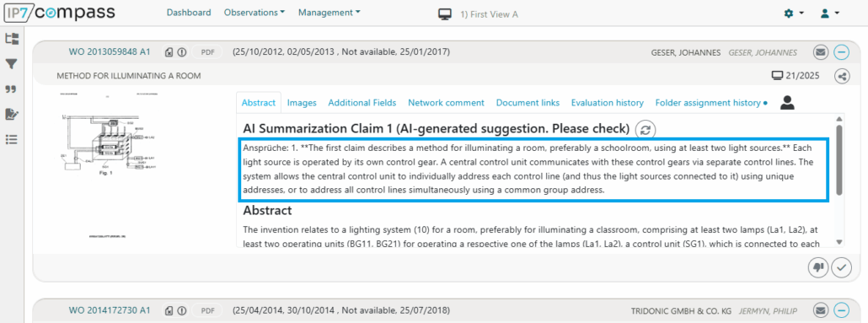Expand the Management dropdown menu

click(330, 12)
